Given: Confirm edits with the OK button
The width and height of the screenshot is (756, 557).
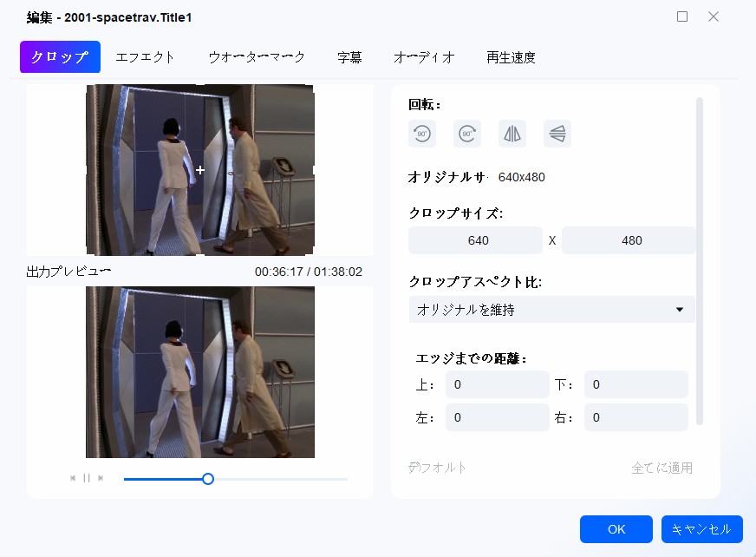Looking at the screenshot, I should coord(616,529).
